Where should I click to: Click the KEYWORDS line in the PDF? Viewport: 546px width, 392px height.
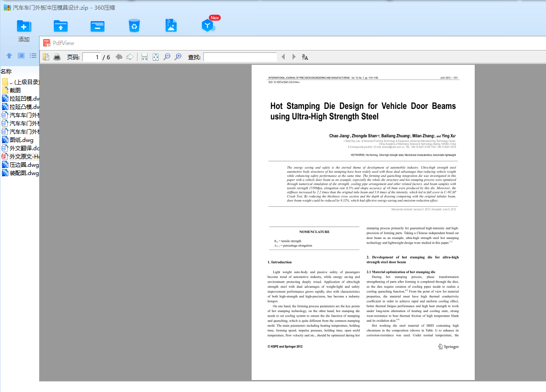403,155
